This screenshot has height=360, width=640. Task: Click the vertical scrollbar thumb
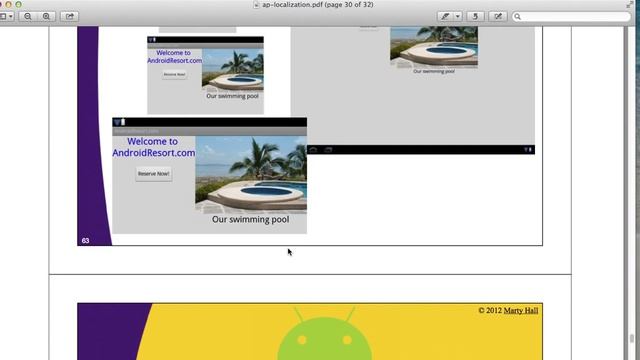632,339
